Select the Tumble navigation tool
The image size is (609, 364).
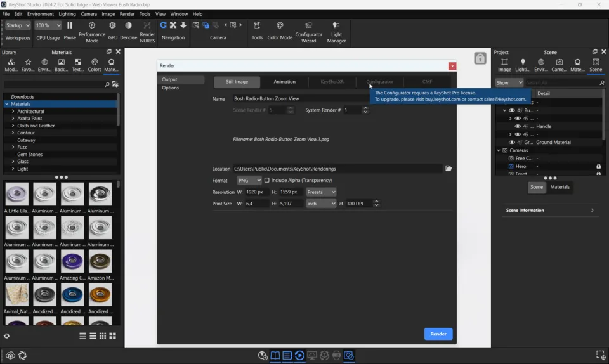coord(163,25)
